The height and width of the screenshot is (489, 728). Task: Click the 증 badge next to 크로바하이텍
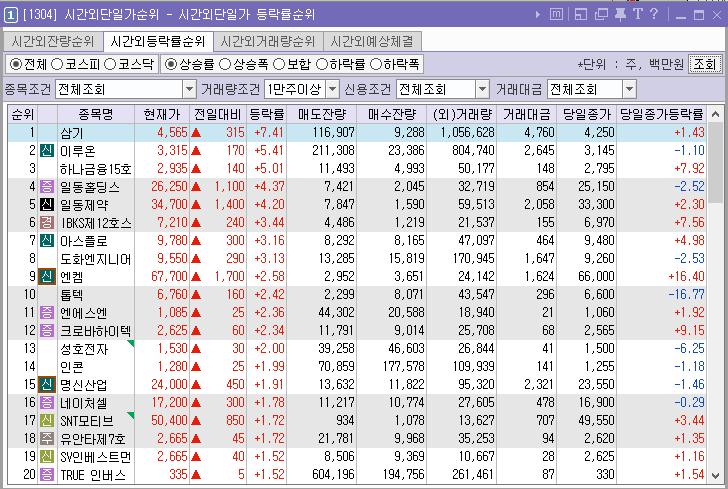(46, 331)
